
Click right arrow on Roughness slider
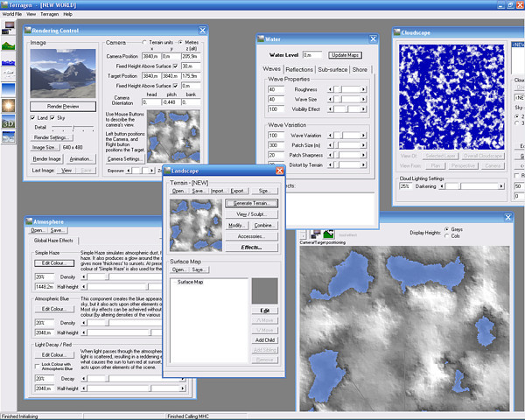tap(363, 89)
